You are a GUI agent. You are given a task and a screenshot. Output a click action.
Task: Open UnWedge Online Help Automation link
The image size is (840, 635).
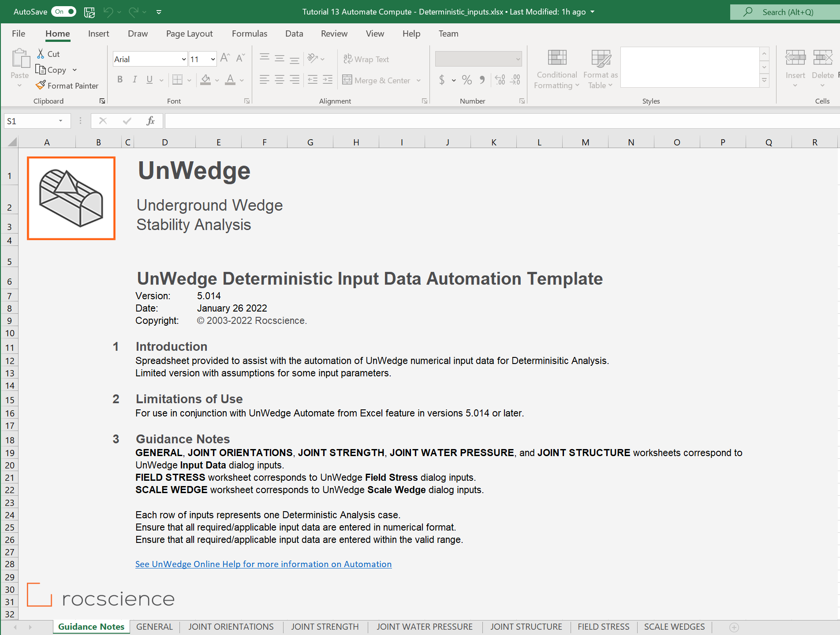pos(263,564)
